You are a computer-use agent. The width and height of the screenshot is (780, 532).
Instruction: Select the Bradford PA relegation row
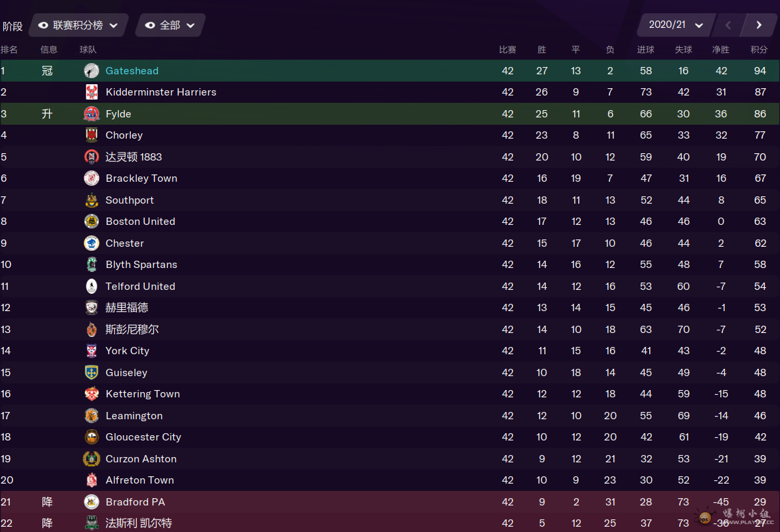tap(390, 501)
